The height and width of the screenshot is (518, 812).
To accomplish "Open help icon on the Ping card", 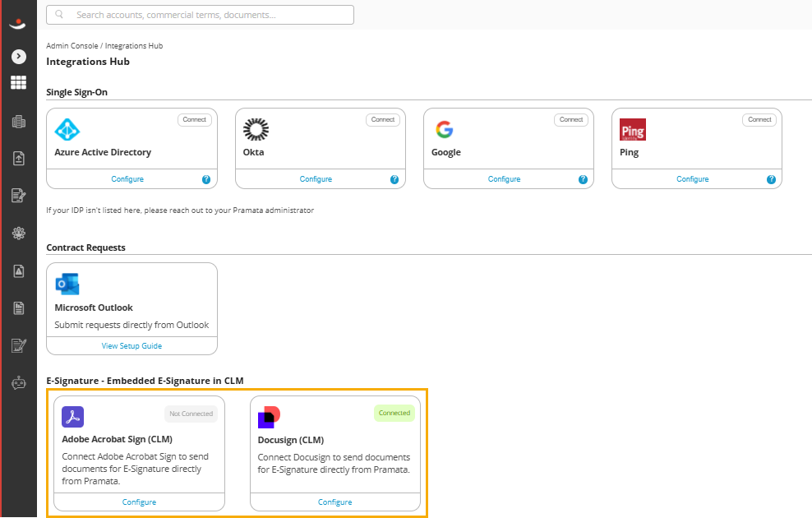I will [771, 179].
